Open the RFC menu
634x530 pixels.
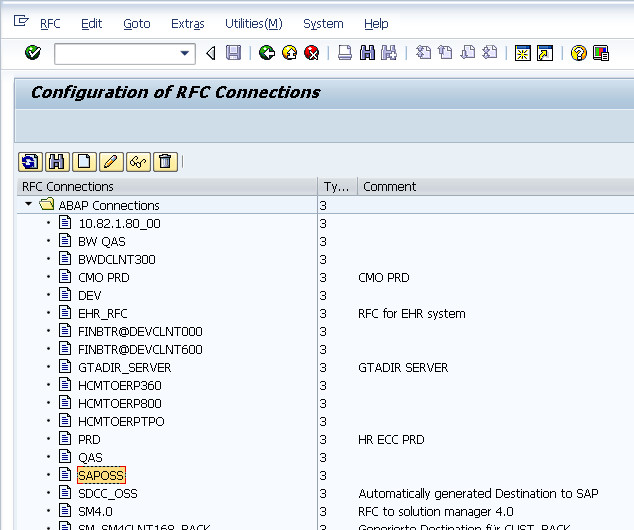50,24
